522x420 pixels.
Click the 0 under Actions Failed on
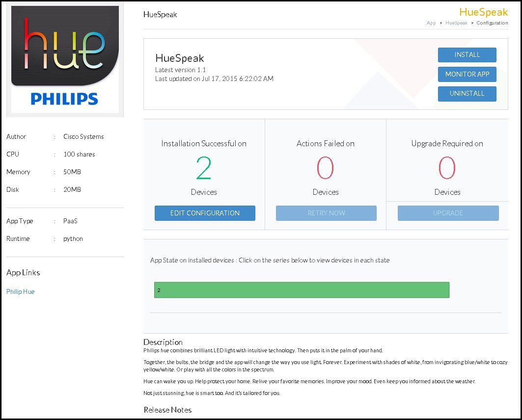[x=325, y=168]
